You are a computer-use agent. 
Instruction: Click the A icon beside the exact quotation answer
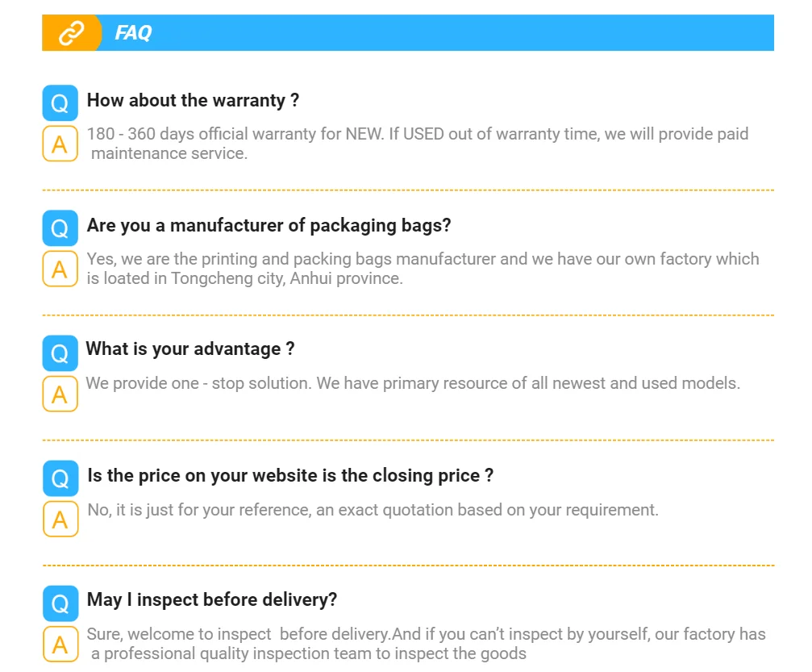[x=60, y=519]
